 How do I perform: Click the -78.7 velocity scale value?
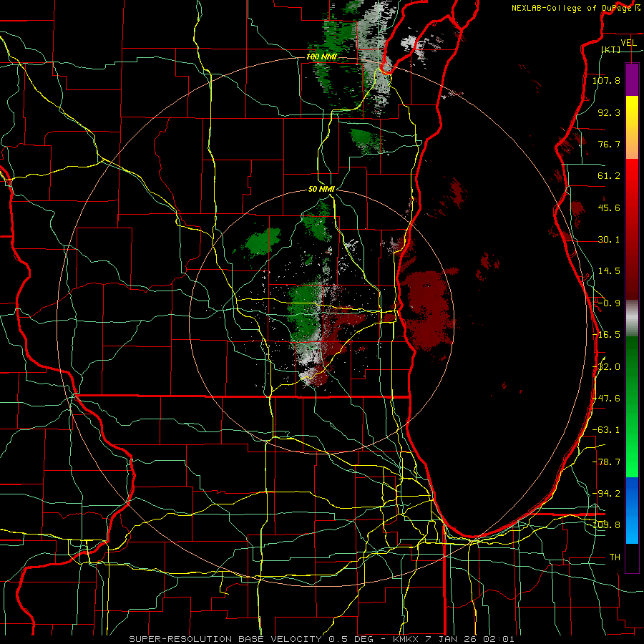606,462
